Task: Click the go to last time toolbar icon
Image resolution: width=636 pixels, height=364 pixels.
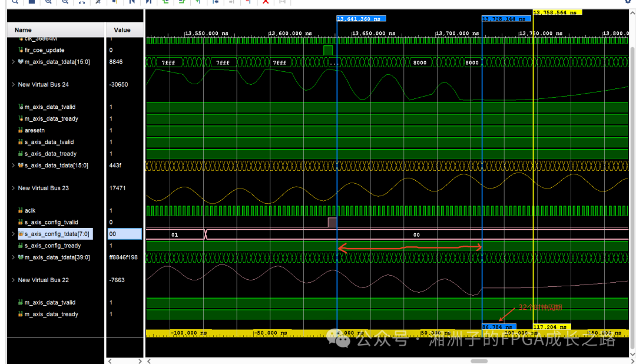Action: pyautogui.click(x=148, y=2)
